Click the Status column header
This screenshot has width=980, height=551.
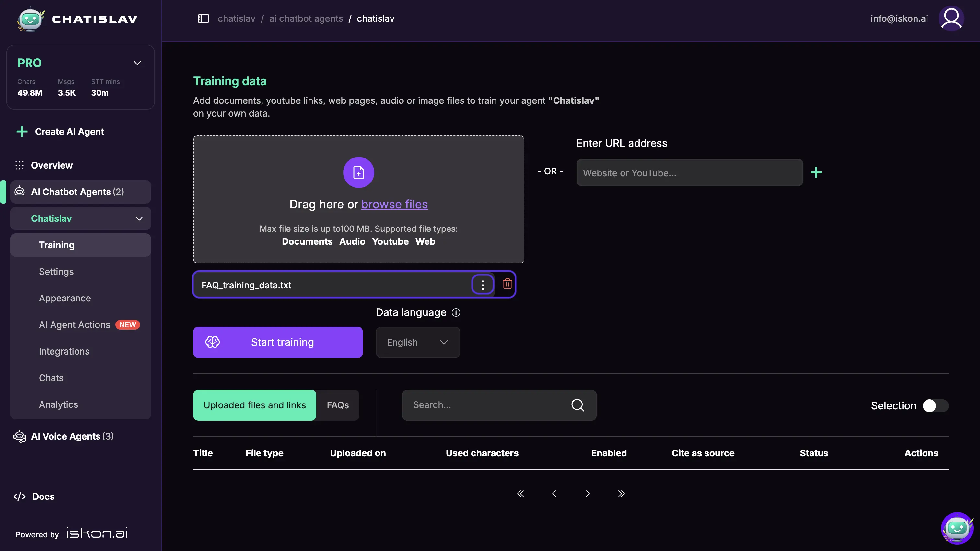pos(814,453)
